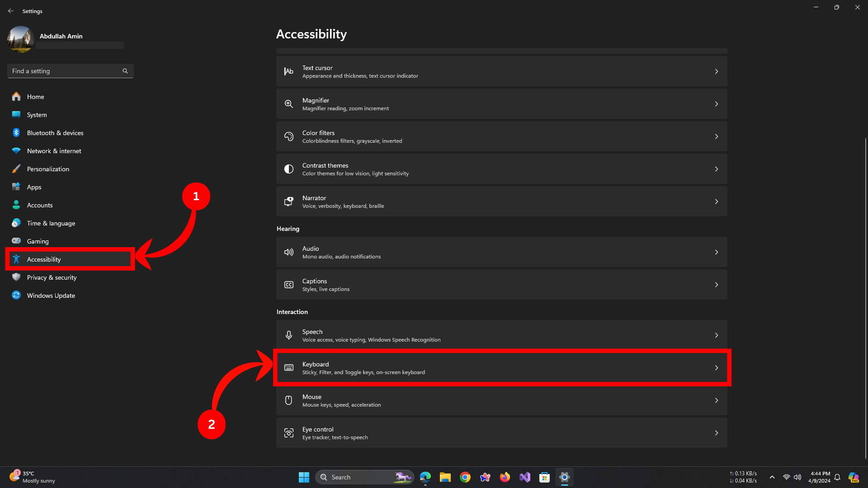Click the Windows Start button on the taskbar
The image size is (868, 488).
click(x=304, y=477)
